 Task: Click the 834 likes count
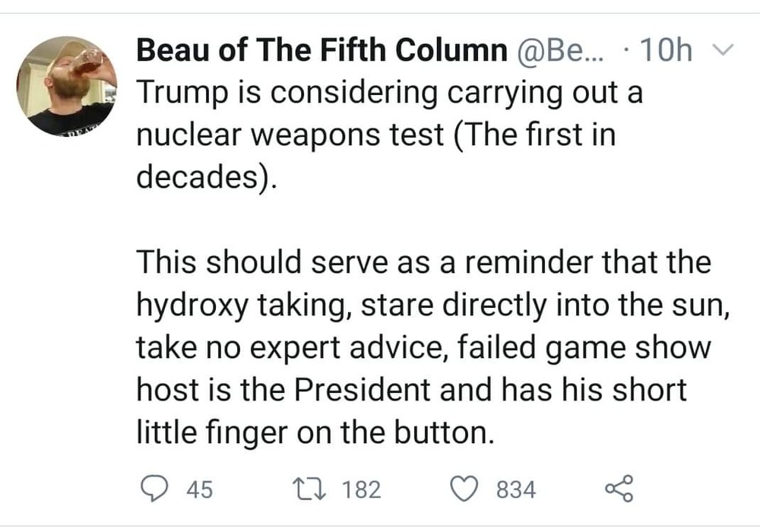[516, 489]
